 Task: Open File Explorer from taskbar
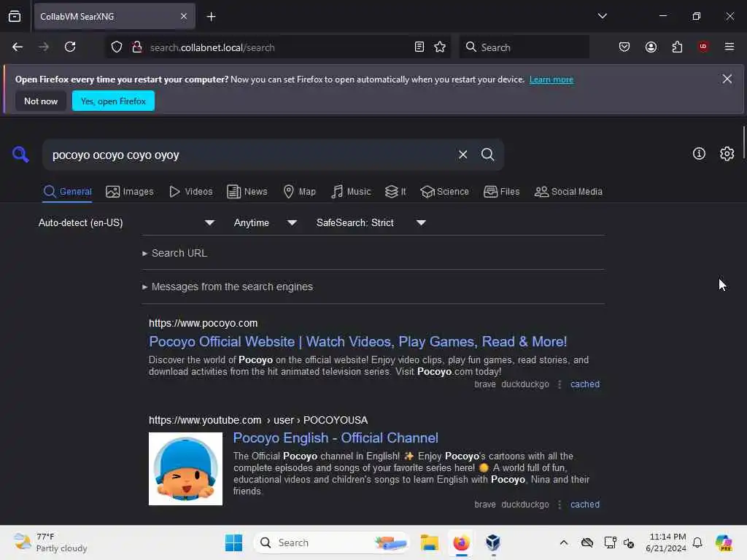[429, 542]
